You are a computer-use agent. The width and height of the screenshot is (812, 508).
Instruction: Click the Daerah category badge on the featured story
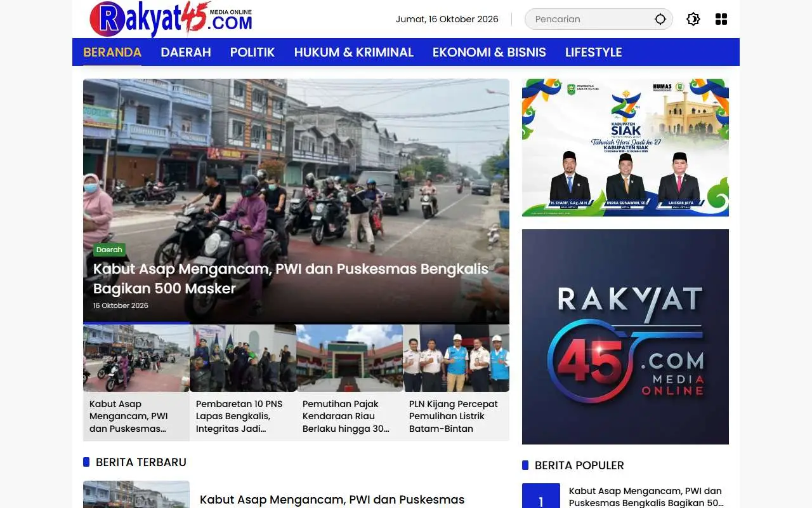109,250
